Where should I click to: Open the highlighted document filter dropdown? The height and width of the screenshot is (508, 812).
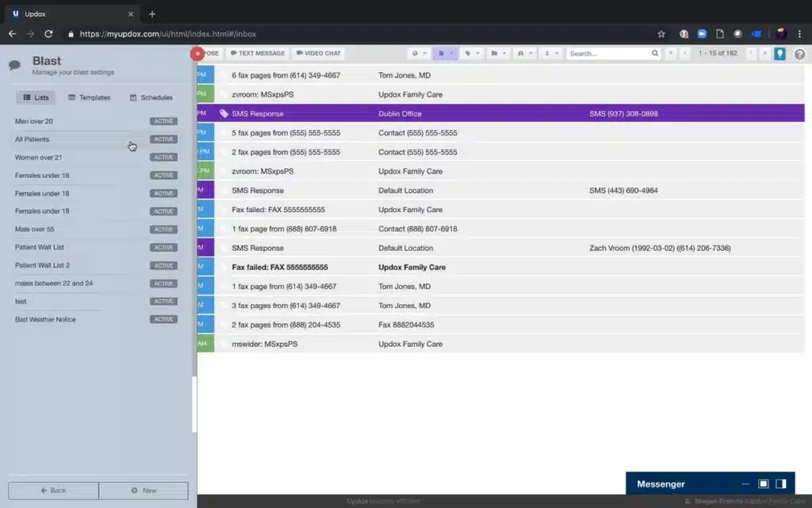[x=446, y=53]
